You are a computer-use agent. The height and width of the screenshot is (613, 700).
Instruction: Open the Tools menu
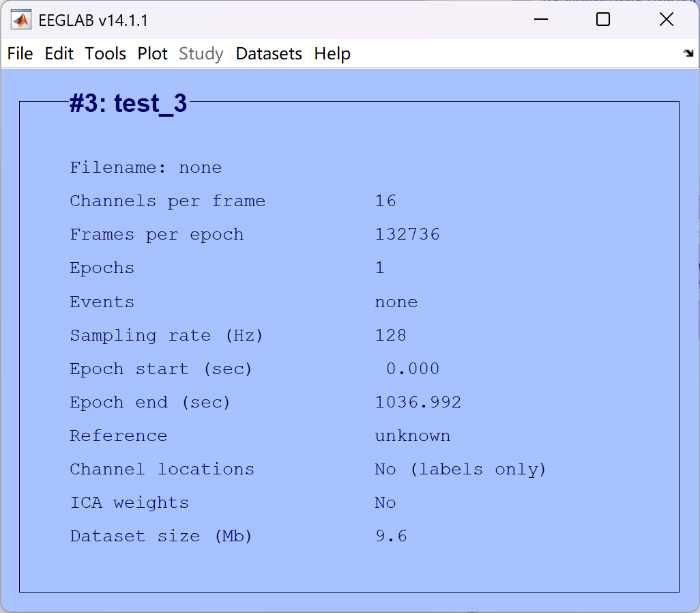(x=105, y=54)
